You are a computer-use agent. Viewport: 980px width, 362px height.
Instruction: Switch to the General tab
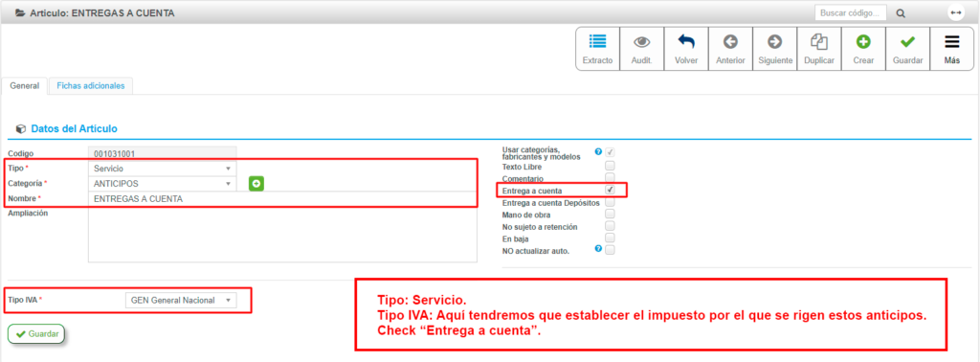click(x=25, y=85)
